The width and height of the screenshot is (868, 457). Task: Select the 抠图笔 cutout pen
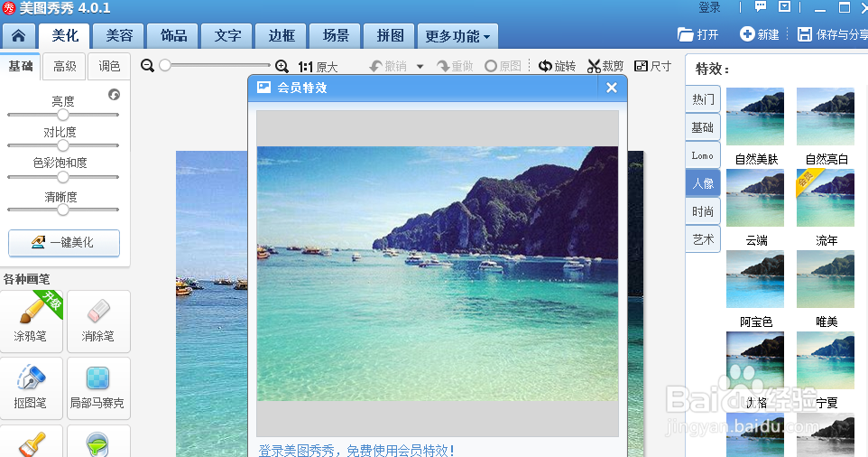coord(32,388)
